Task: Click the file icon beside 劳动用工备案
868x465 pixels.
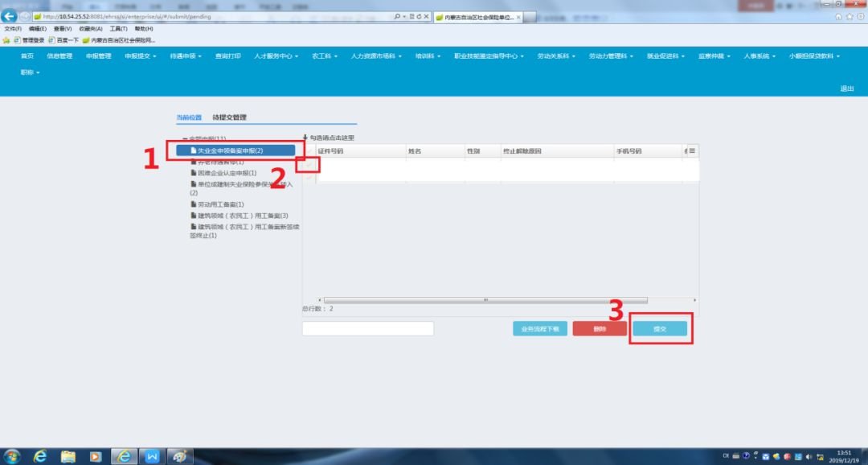Action: 193,204
